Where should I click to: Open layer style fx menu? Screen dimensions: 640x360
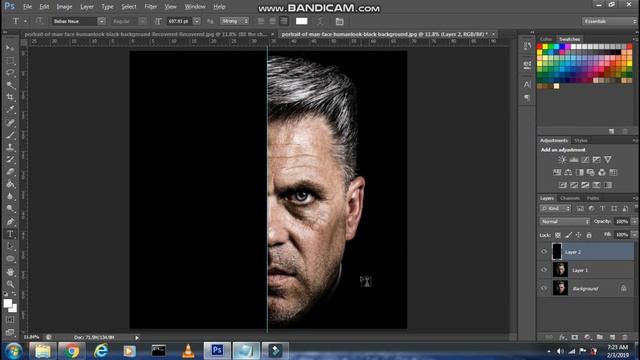point(562,337)
